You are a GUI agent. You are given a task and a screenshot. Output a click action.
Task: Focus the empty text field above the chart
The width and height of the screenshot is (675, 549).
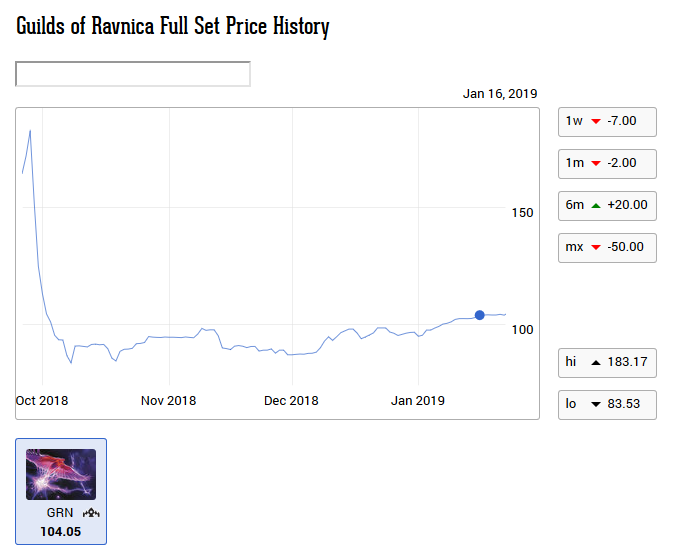point(133,74)
